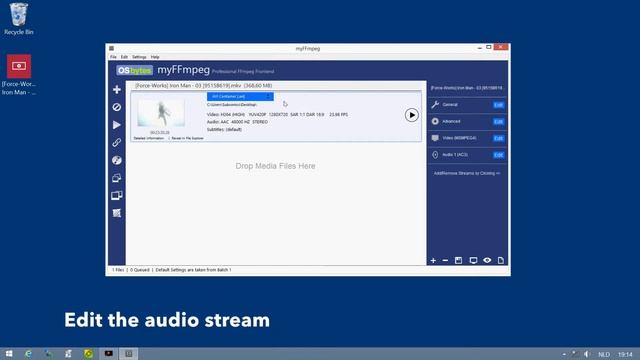
Task: Click the Iron Man video thumbnail
Action: [161, 113]
